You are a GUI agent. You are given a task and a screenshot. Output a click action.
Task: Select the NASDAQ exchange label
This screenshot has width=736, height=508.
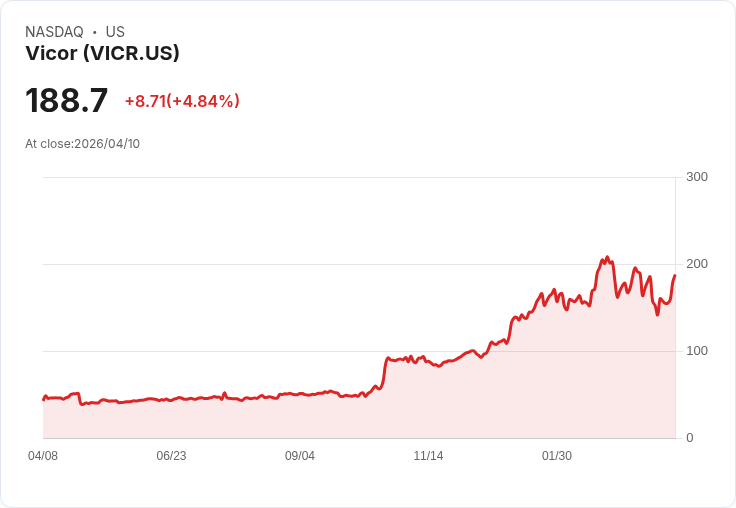pos(54,32)
